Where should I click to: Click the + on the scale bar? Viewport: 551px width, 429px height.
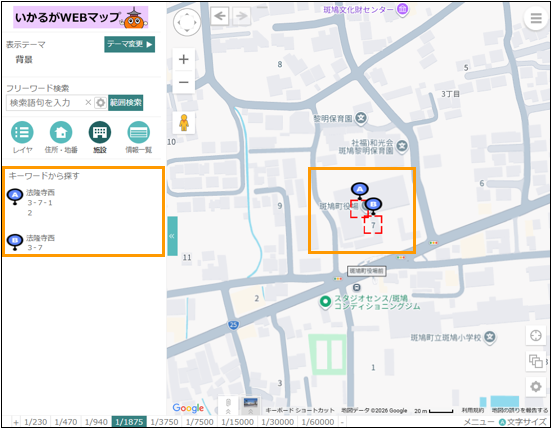pos(16,422)
